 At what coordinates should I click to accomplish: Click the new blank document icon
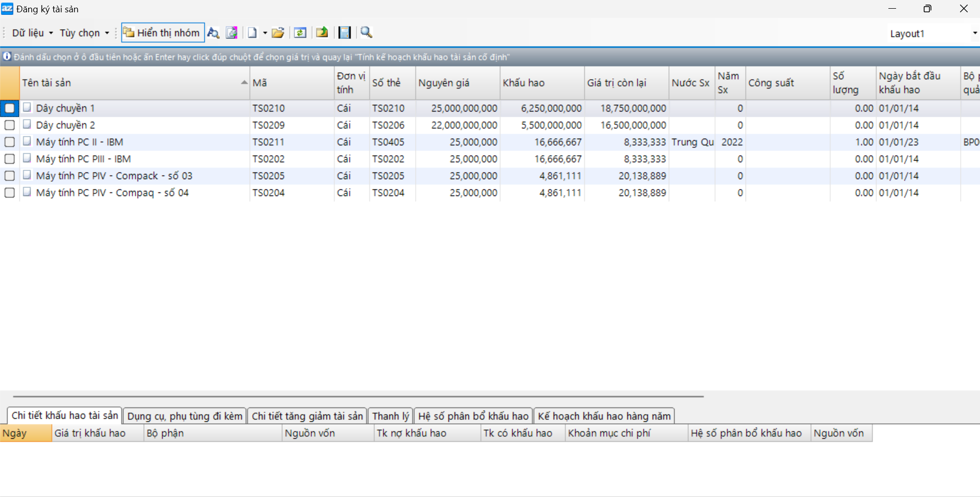(252, 33)
